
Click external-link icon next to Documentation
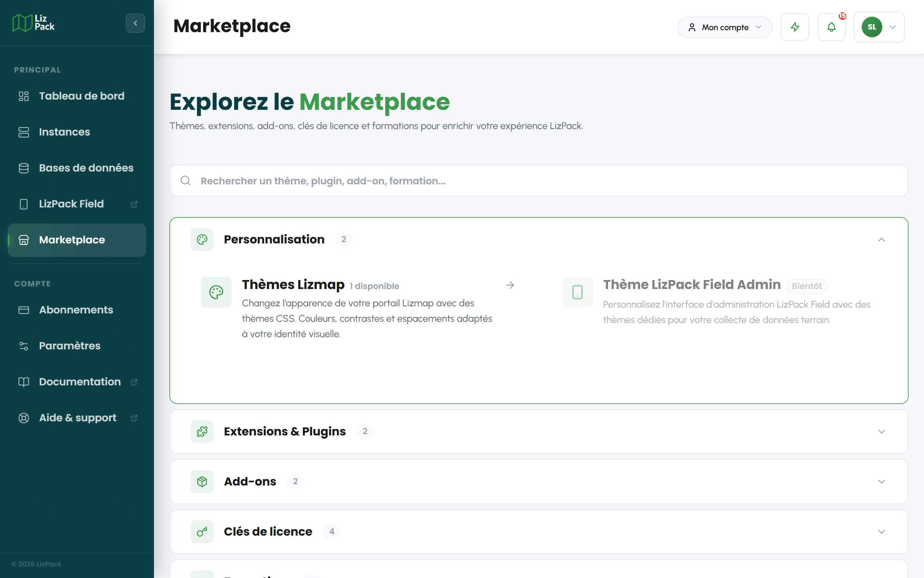(x=134, y=382)
